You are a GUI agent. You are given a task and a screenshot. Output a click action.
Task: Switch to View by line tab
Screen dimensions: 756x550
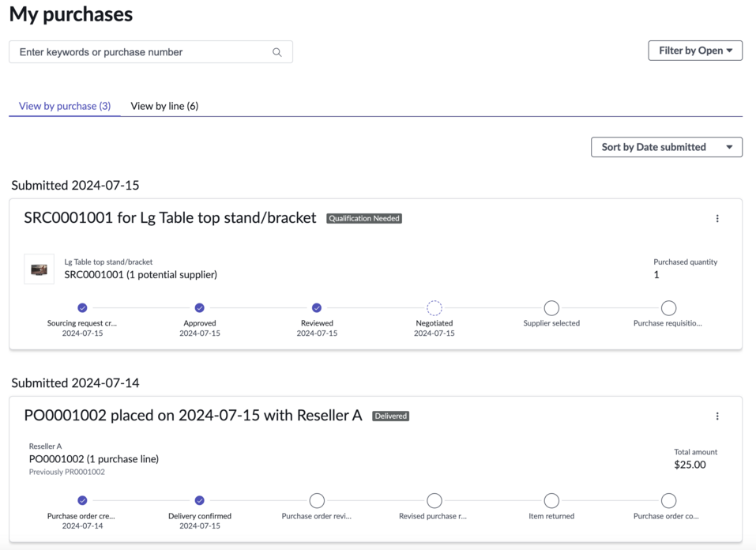point(164,106)
